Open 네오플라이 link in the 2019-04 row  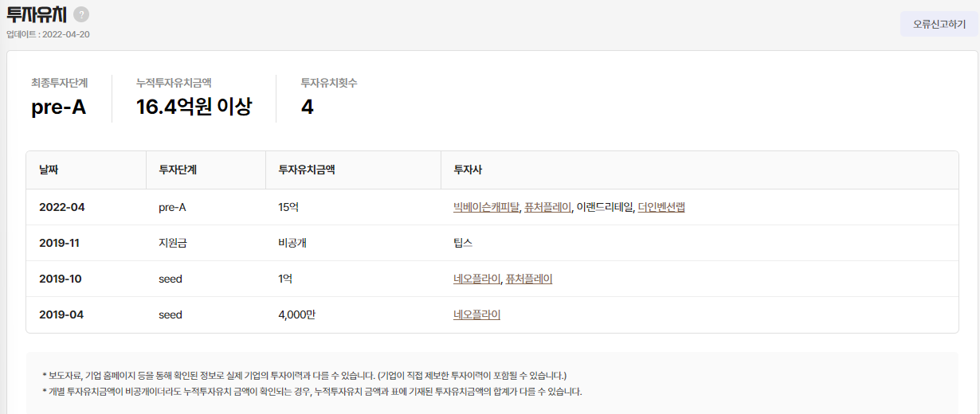[476, 314]
